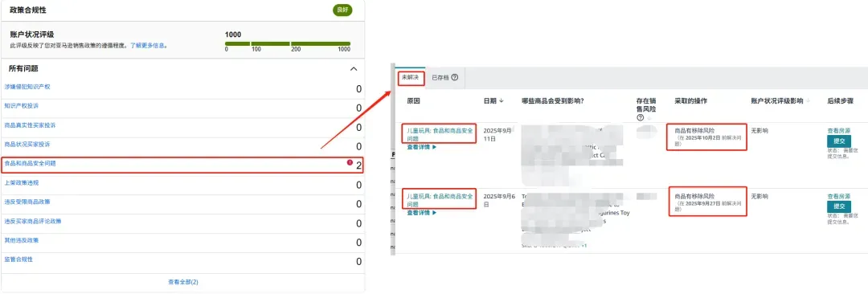Click 无影响 in the September 6 row
Screen dimensions: 868x294
[x=759, y=197]
